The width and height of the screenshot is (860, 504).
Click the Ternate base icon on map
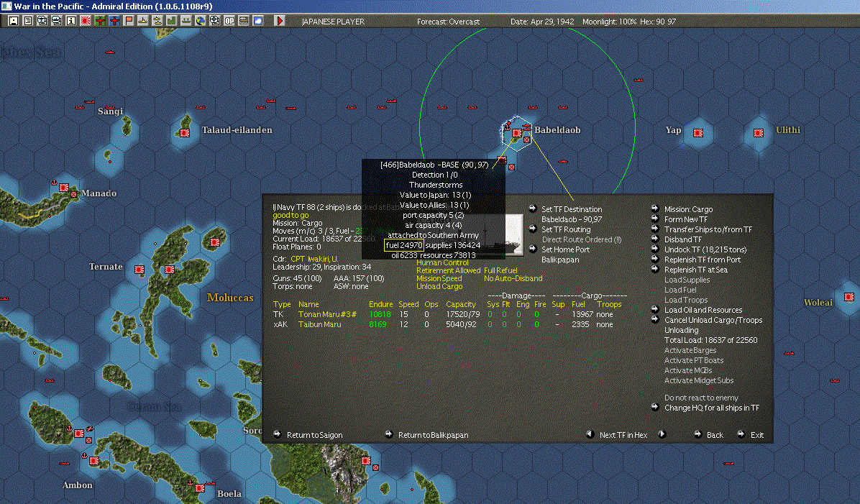[139, 270]
